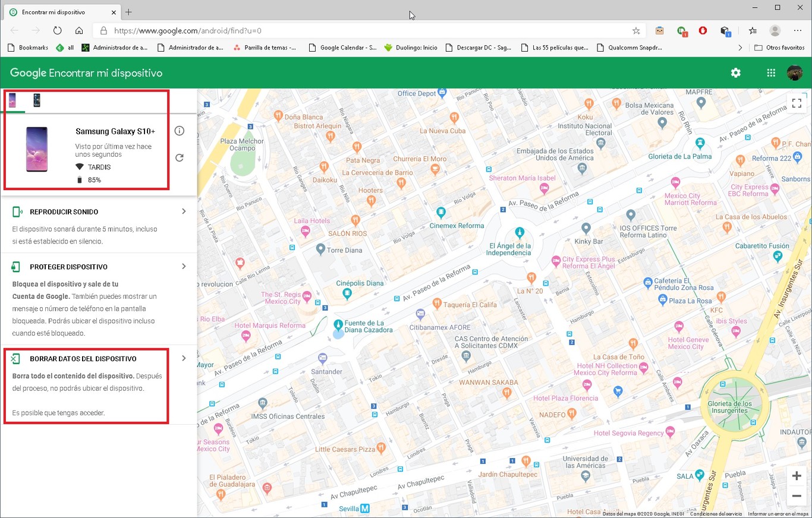Click the Fuente de La Diana Cazadora marker
This screenshot has height=518, width=812.
(338, 324)
